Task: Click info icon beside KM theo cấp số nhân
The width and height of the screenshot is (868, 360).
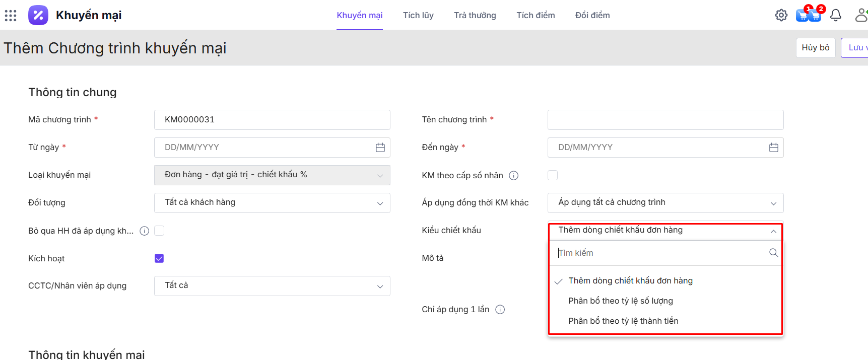Action: click(513, 176)
